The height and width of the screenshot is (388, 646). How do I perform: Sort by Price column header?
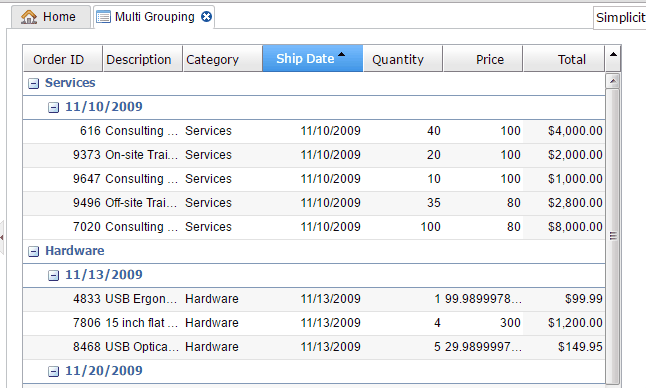point(482,59)
